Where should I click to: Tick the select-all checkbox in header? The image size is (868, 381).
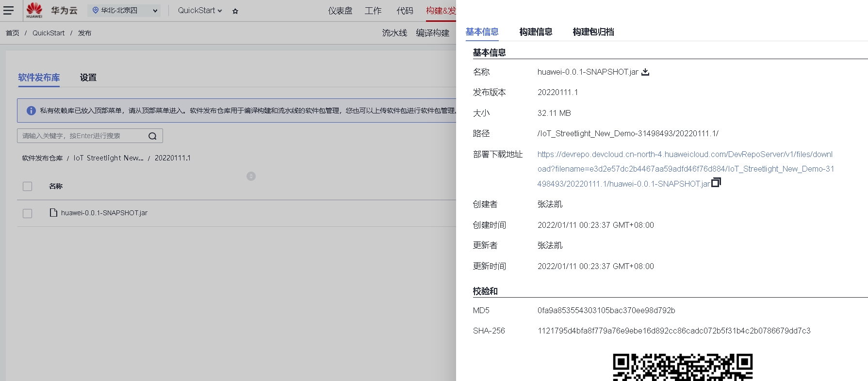pos(28,186)
